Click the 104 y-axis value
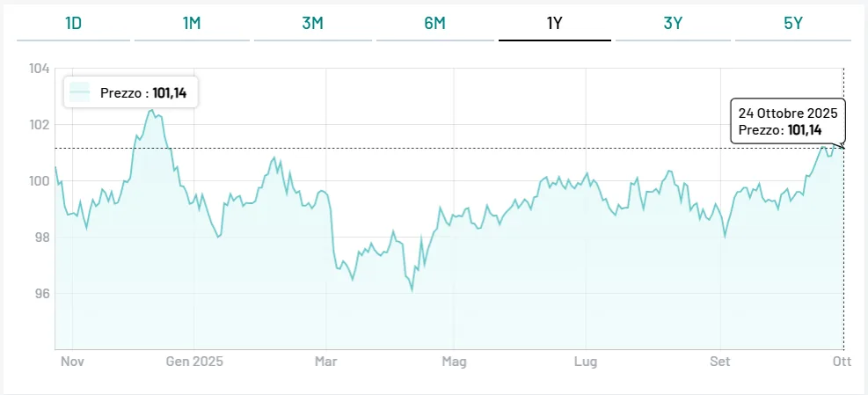868x395 pixels. (x=40, y=69)
